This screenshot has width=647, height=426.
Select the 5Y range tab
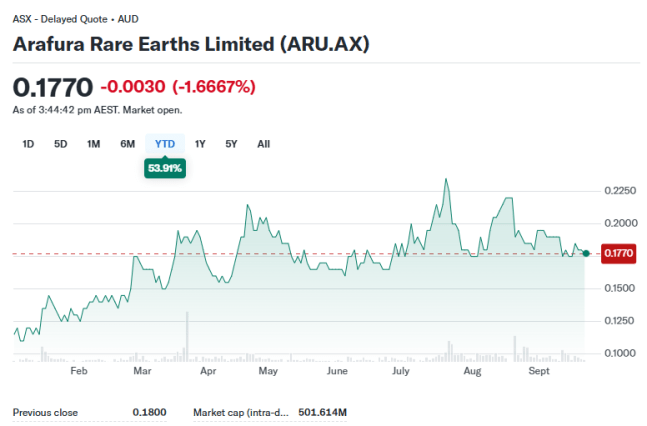[x=231, y=144]
